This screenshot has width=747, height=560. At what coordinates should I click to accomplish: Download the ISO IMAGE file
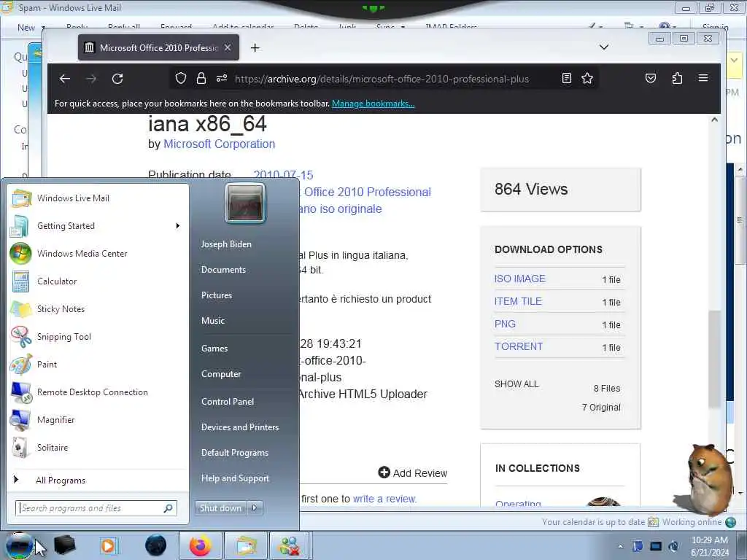point(519,279)
